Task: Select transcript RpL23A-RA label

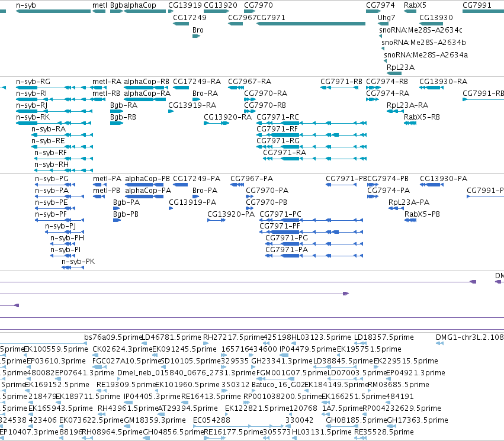Action: 407,105
